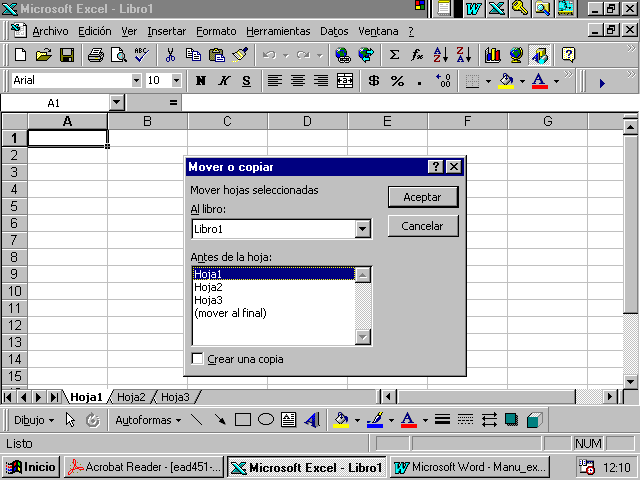Screen dimensions: 640x480
Task: Toggle center text alignment
Action: tap(298, 81)
